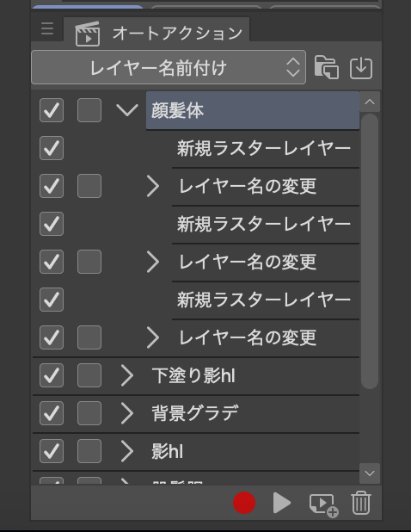Play the selected auto action
Image resolution: width=411 pixels, height=532 pixels.
pyautogui.click(x=282, y=503)
